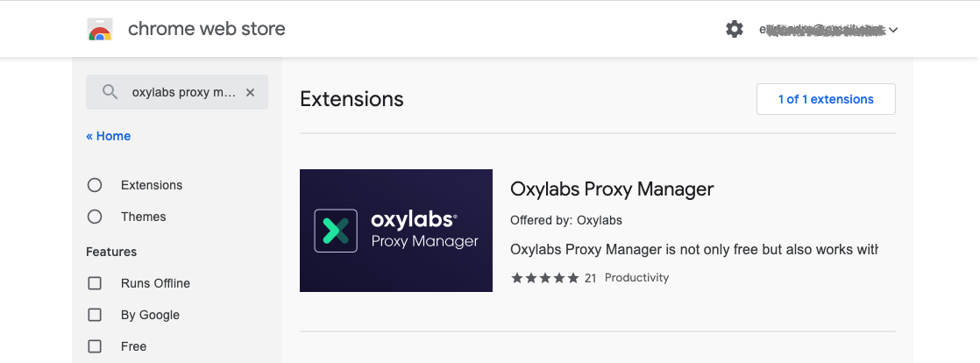Focus the "oxylabs proxy m..." search field

click(x=183, y=92)
